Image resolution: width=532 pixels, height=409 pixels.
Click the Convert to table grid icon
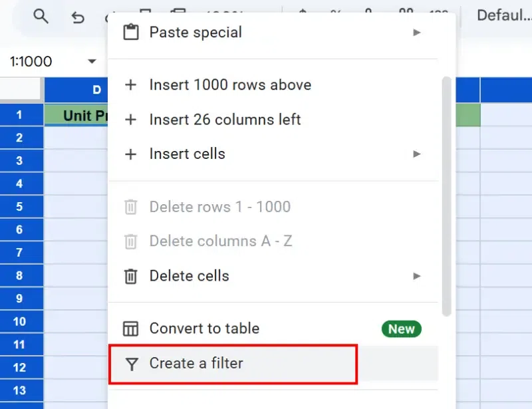131,329
